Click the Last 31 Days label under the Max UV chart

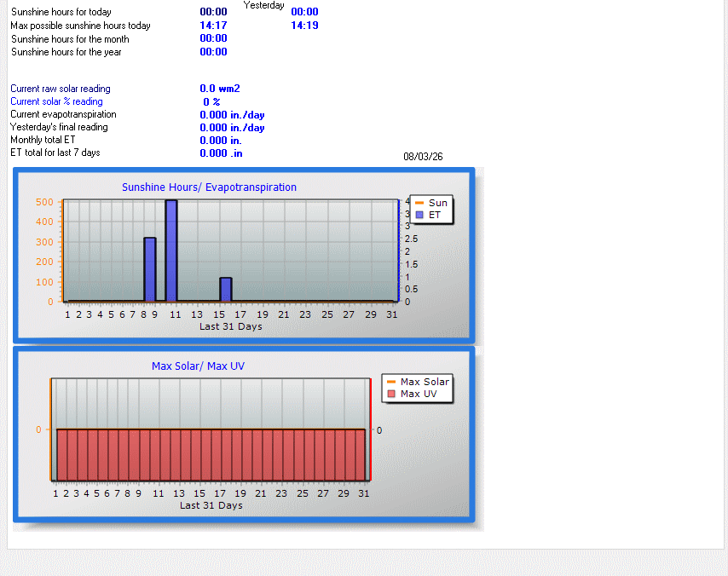[211, 505]
